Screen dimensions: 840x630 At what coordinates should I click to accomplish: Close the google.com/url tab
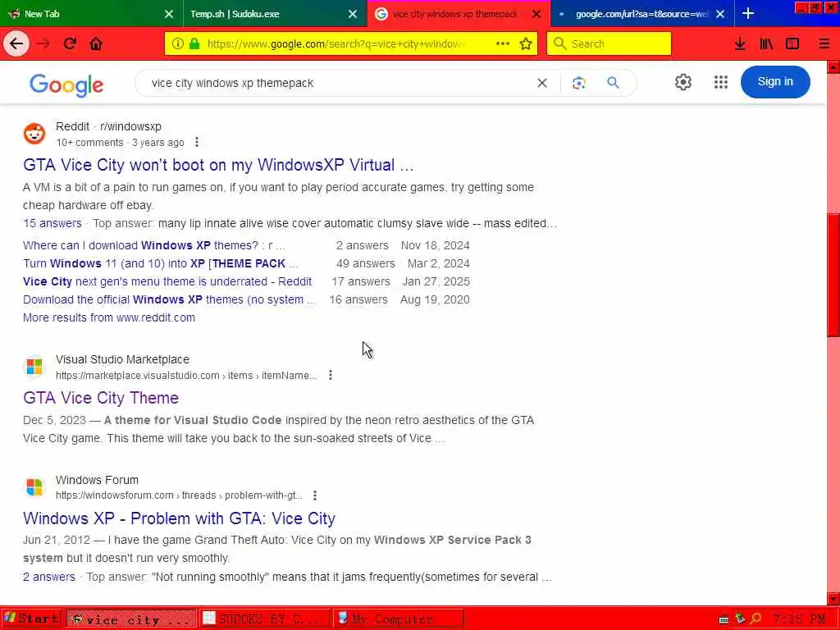[720, 14]
